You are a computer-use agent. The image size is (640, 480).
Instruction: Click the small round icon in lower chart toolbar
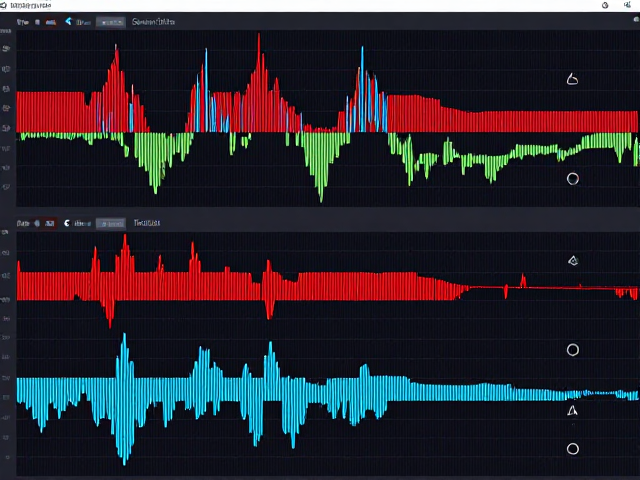click(x=37, y=223)
